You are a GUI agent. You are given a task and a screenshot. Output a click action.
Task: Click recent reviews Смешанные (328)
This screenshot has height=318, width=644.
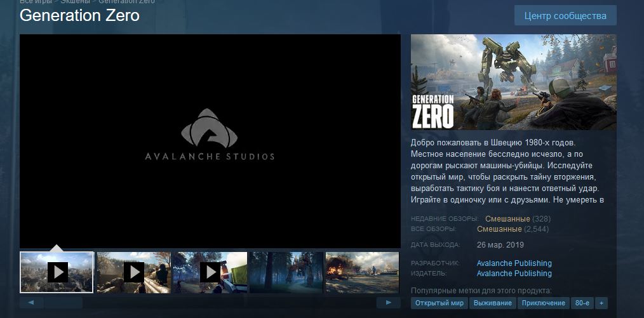(518, 219)
